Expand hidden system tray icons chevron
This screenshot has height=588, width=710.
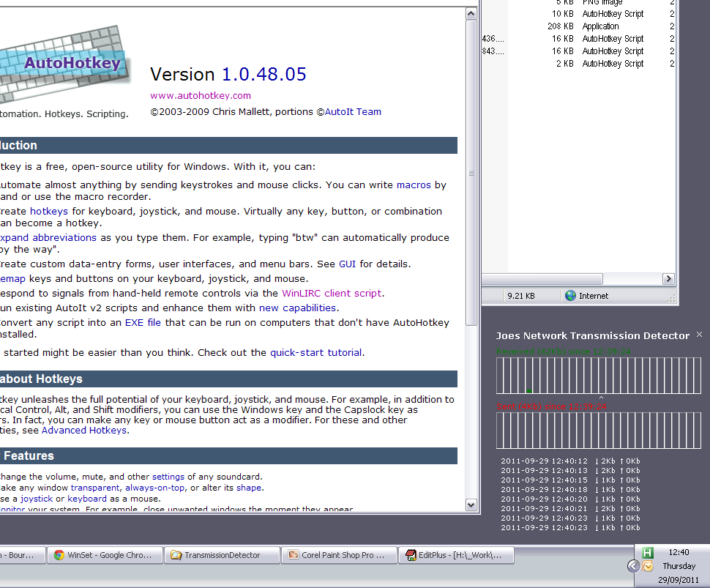[x=634, y=566]
